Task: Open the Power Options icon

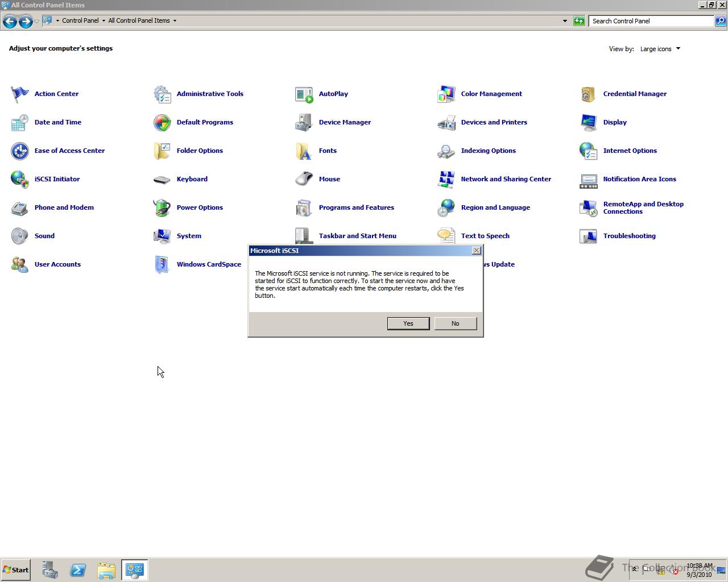Action: point(162,208)
